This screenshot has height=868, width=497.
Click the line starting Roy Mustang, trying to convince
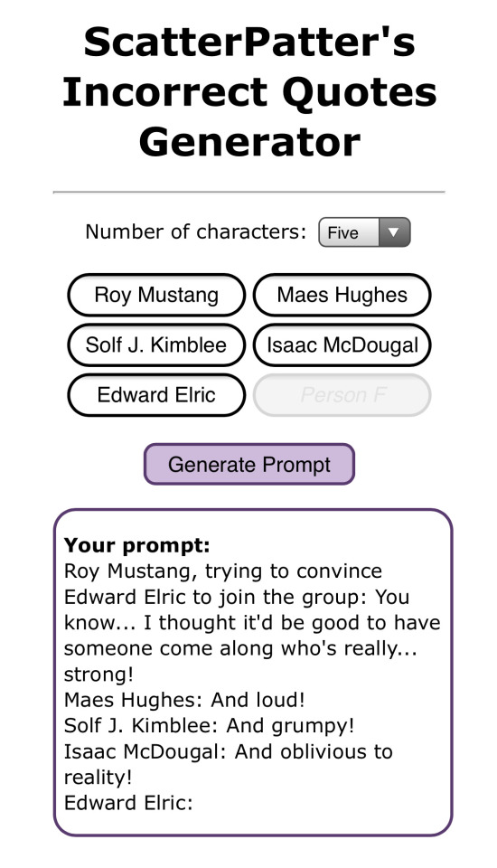(x=223, y=571)
